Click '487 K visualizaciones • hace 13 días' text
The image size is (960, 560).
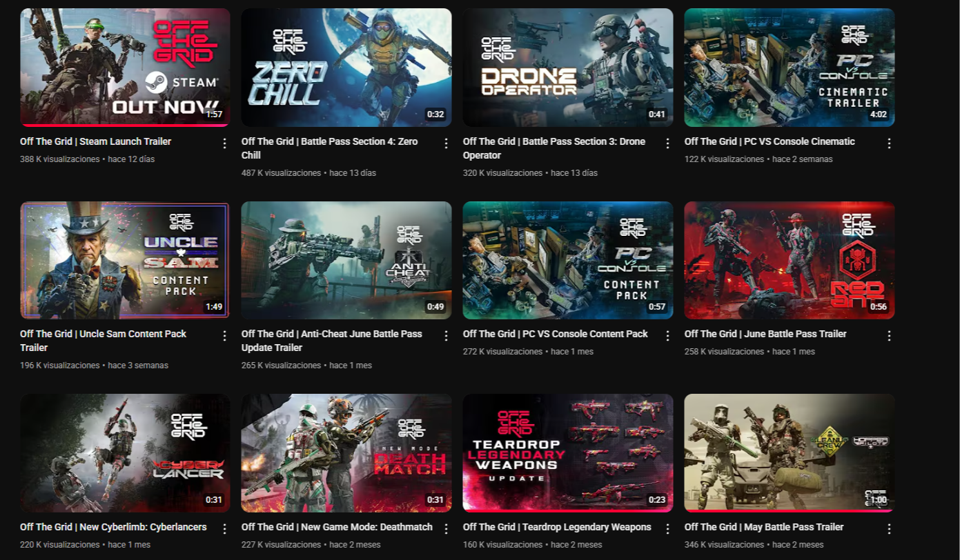point(308,173)
